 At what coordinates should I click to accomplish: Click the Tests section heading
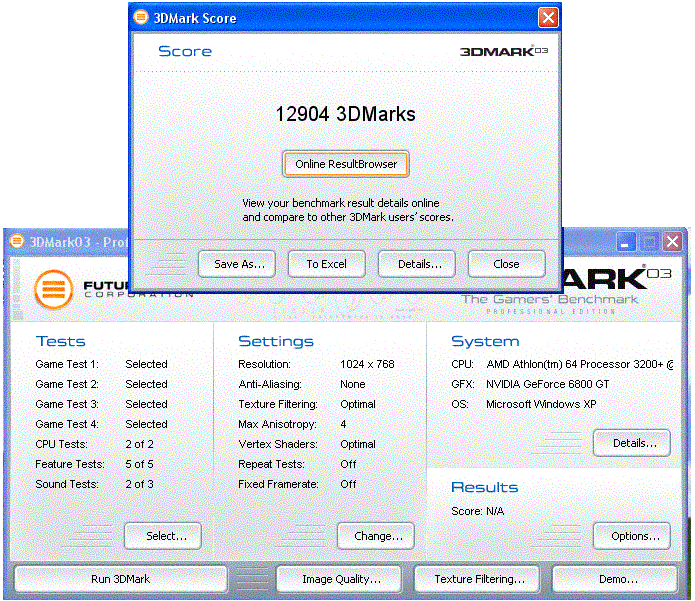(x=60, y=341)
